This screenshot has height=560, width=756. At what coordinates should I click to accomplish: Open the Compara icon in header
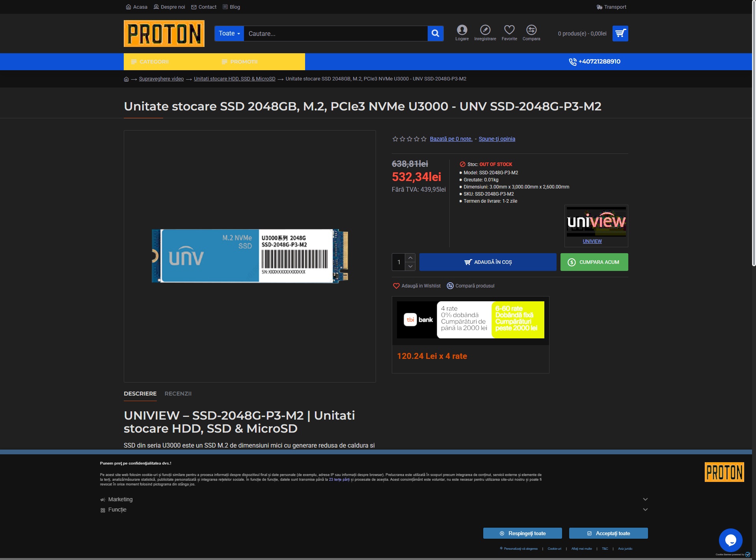(x=531, y=33)
